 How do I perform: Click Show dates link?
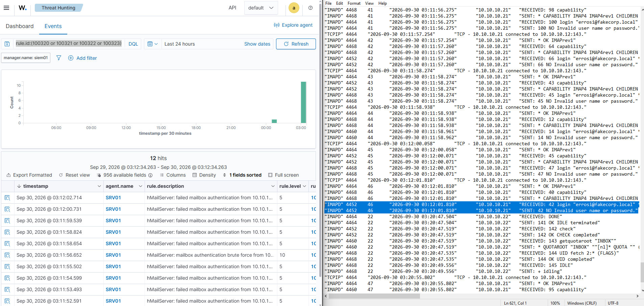[x=257, y=44]
